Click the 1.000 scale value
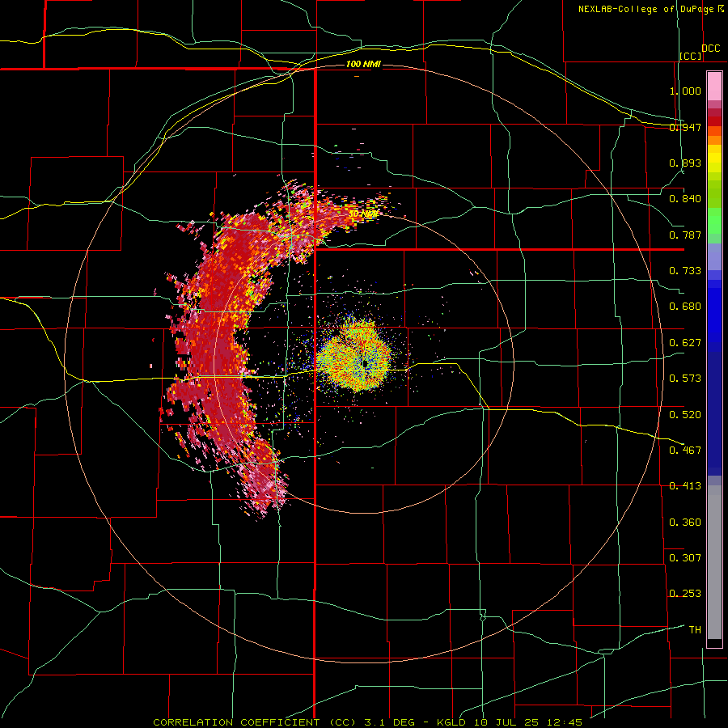 [685, 91]
